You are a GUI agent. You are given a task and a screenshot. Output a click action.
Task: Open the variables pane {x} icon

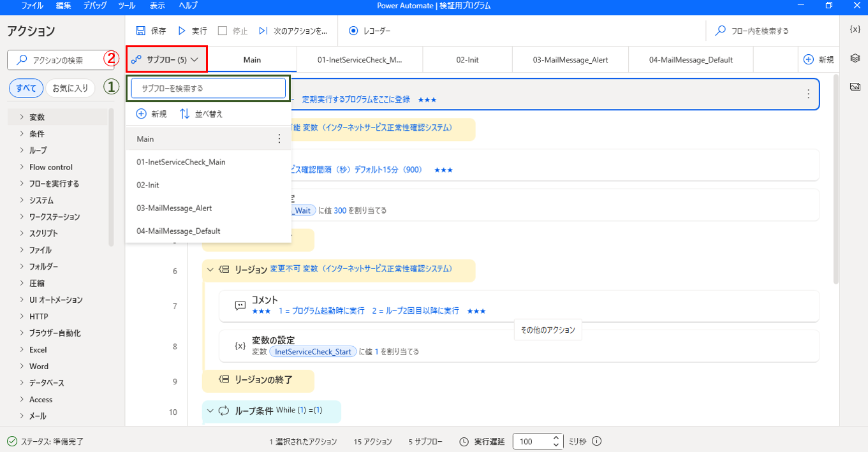coord(855,29)
